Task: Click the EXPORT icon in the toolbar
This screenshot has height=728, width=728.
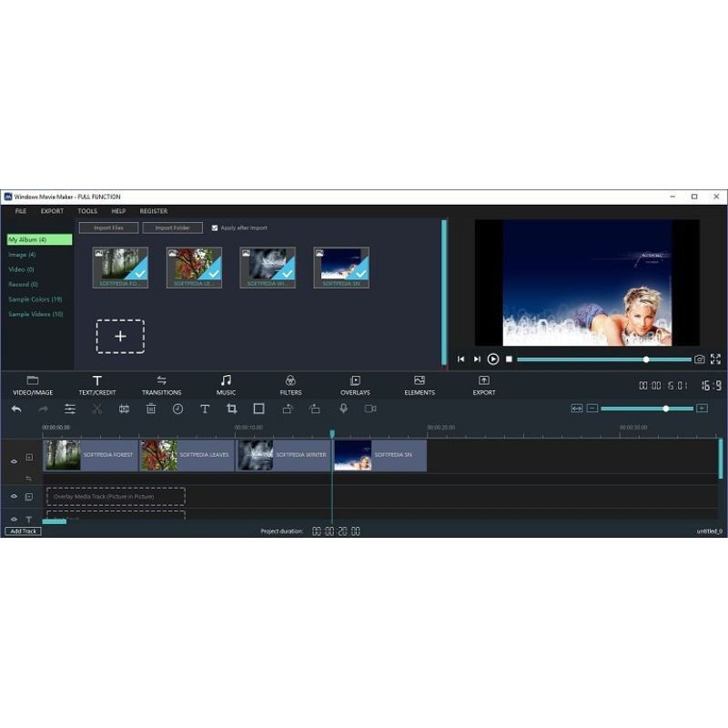Action: (484, 385)
